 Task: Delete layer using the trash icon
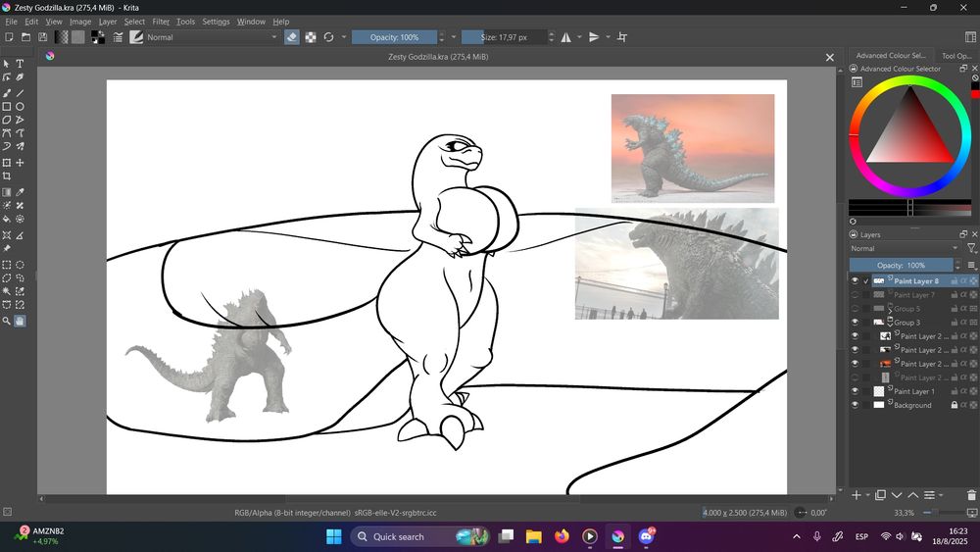pyautogui.click(x=971, y=495)
